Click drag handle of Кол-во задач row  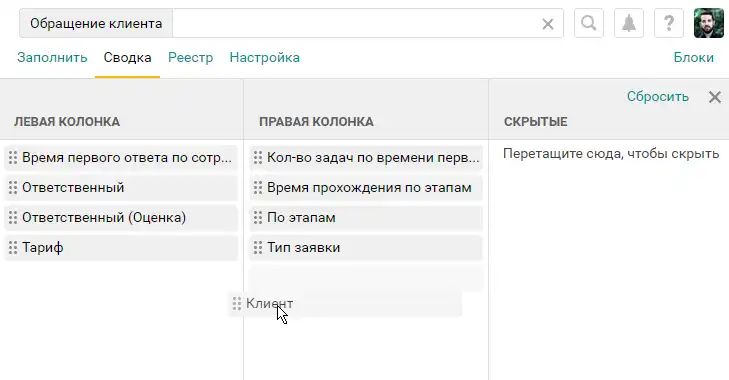pos(258,157)
